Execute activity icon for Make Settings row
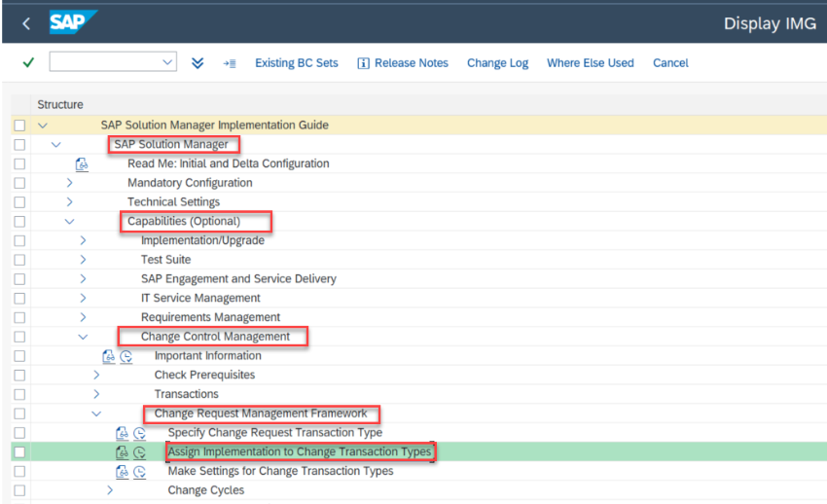The image size is (827, 504). [x=139, y=471]
